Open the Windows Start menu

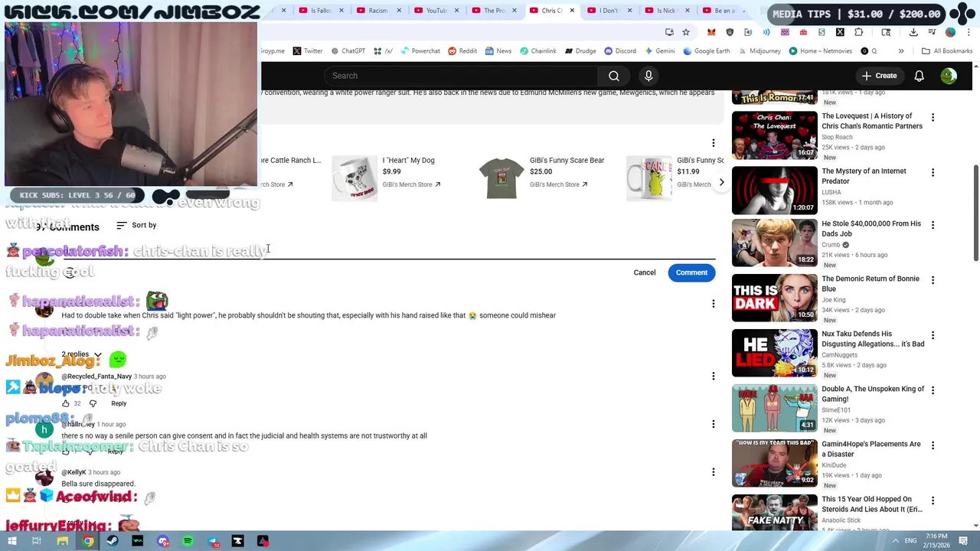(11, 541)
